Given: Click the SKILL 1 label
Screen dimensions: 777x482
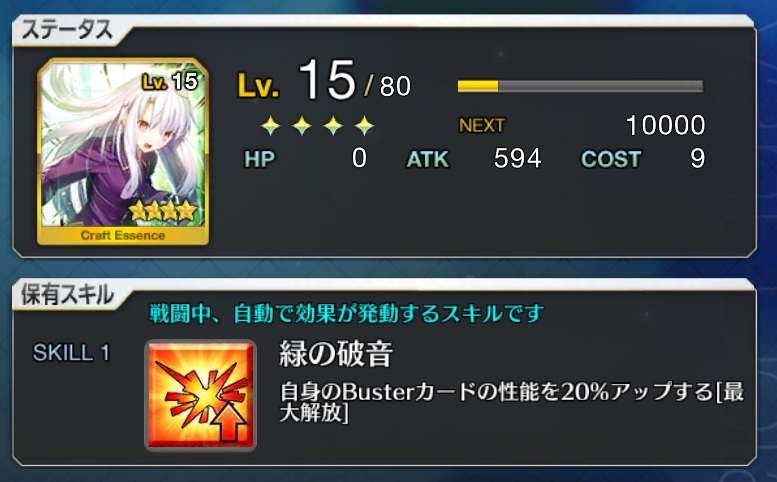Looking at the screenshot, I should [71, 353].
